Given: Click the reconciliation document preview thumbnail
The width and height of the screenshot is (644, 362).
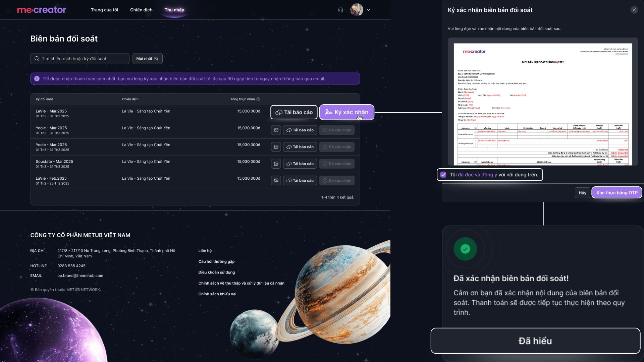Looking at the screenshot, I should click(x=543, y=104).
